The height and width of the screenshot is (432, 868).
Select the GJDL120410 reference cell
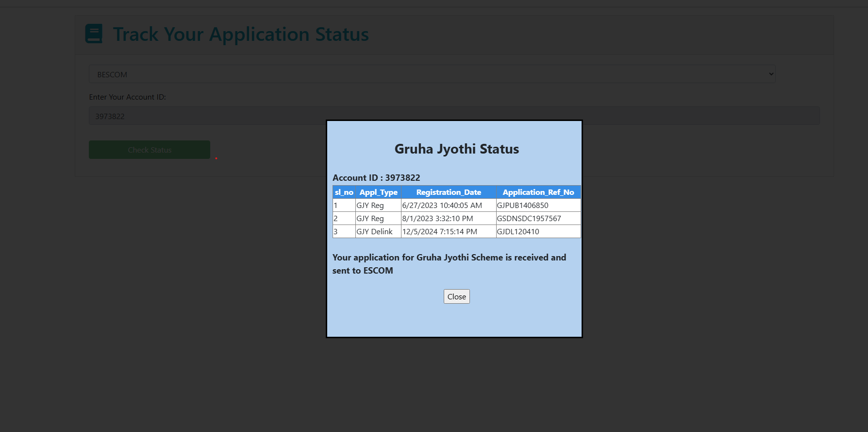point(518,232)
